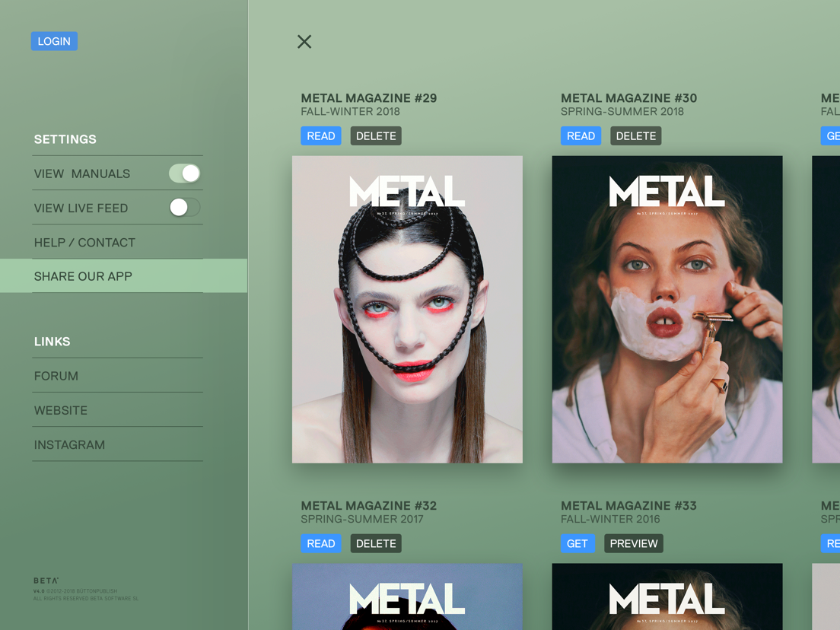
Task: Preview Metal Magazine #33
Action: click(634, 543)
